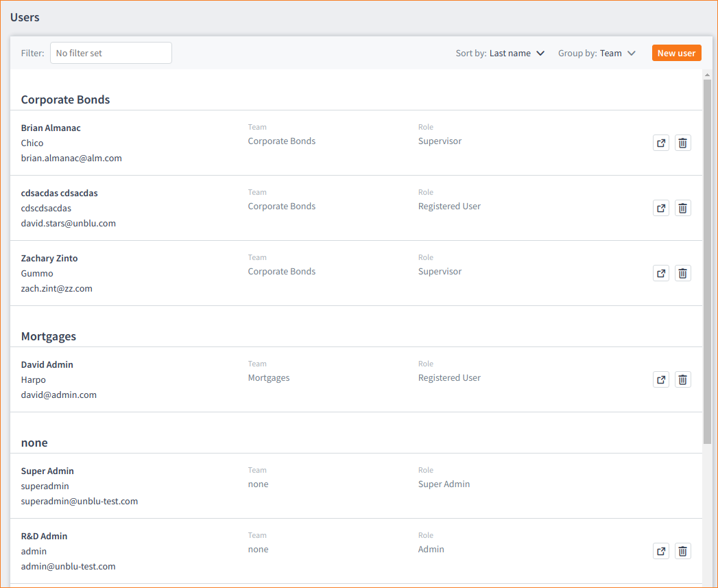Select the Super Admin user row
The image size is (718, 588).
pyautogui.click(x=274, y=486)
